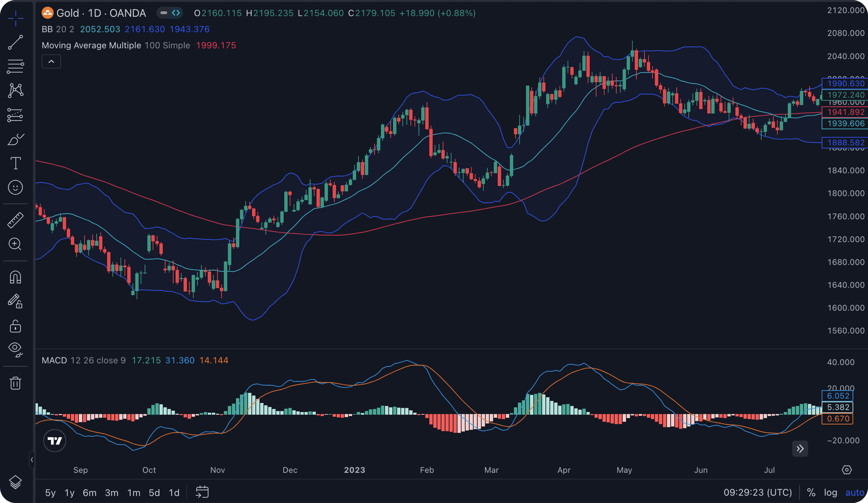
Task: Click the TradingView logo
Action: tap(54, 441)
